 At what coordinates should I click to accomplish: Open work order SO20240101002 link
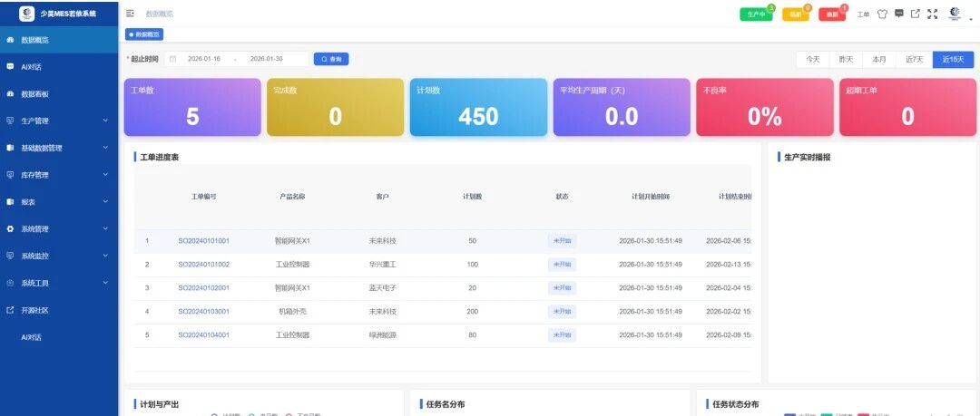coord(204,265)
